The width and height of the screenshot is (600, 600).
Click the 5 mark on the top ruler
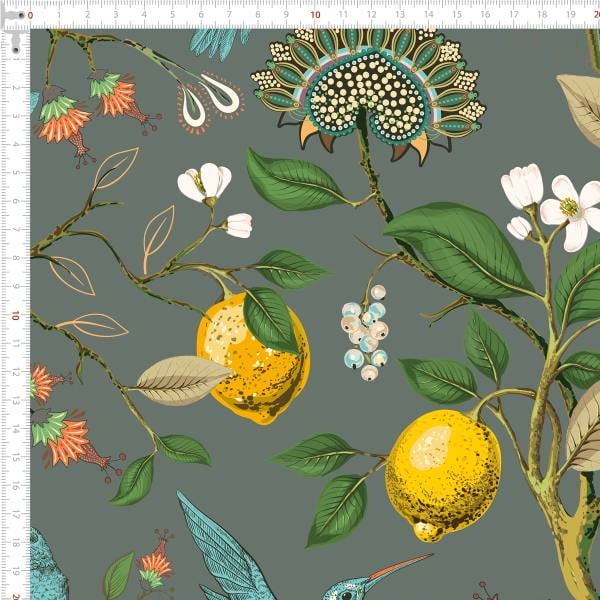pos(173,15)
